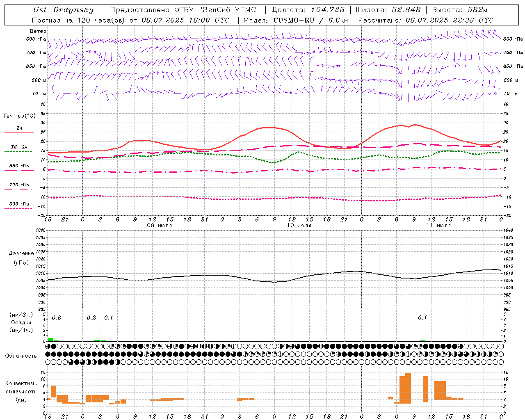The image size is (525, 420).
Task: Select the 850 гПа temperature legend entry
Action: pos(19,166)
